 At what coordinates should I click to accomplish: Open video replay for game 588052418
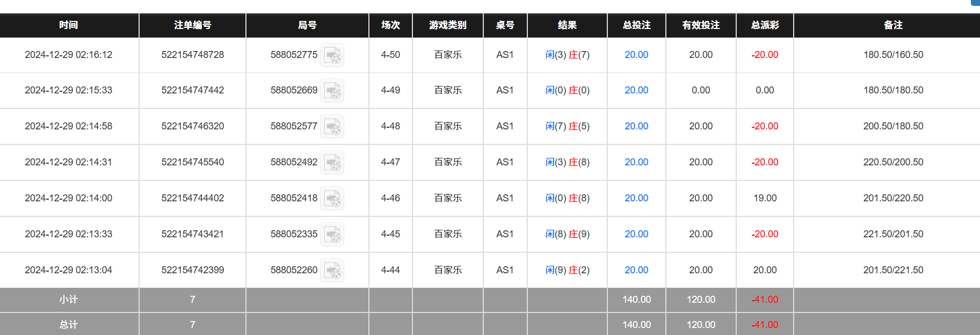(332, 198)
